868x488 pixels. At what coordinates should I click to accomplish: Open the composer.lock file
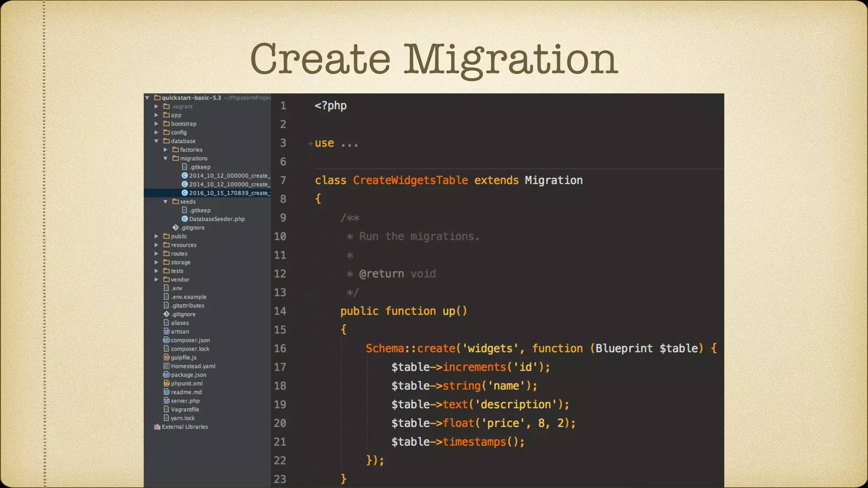(x=190, y=349)
